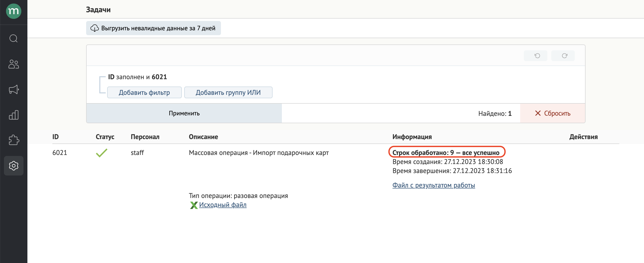Click Добавить фильтр button
The width and height of the screenshot is (644, 263).
[x=144, y=92]
